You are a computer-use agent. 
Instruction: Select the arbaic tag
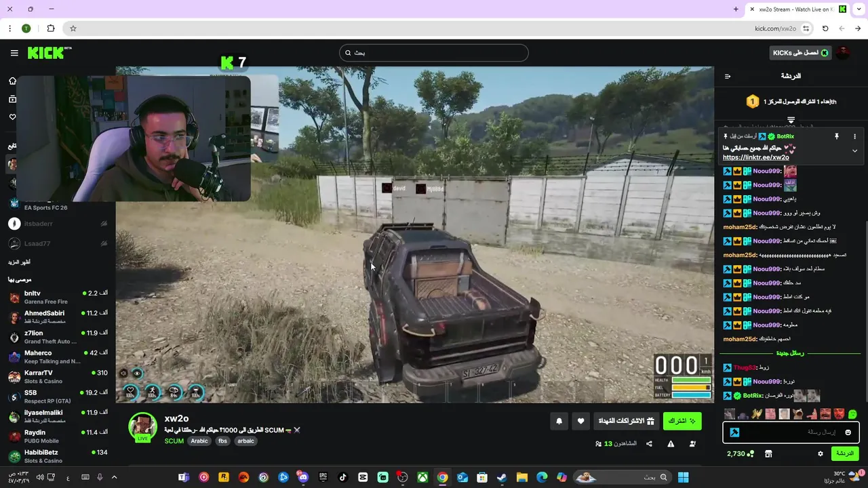click(245, 441)
